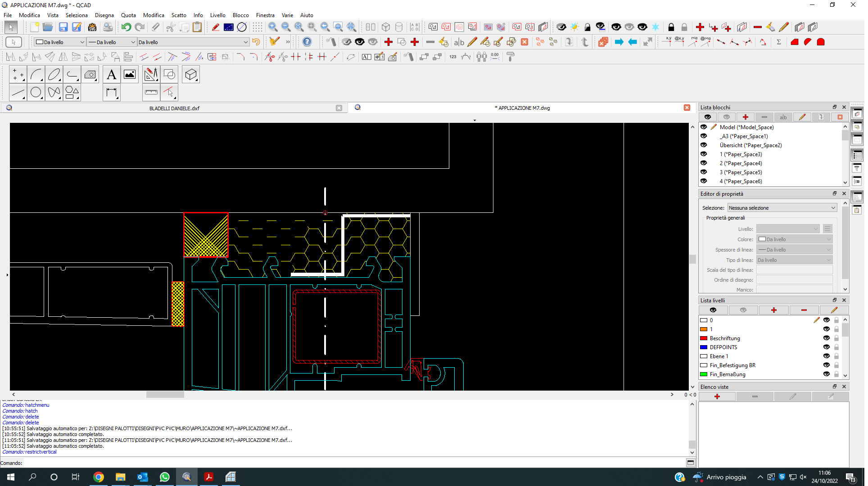Open the Dimension tools
868x486 pixels.
click(x=112, y=93)
